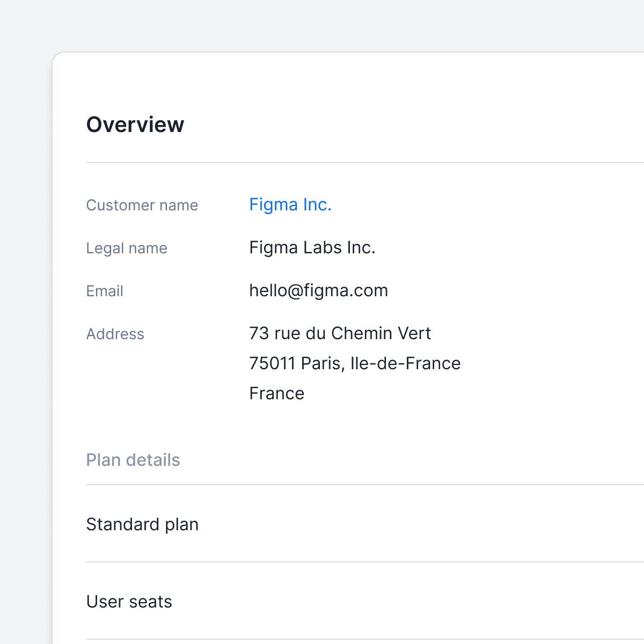Click the 75011 Paris, Ile-de-France line
This screenshot has width=644, height=644.
(355, 363)
